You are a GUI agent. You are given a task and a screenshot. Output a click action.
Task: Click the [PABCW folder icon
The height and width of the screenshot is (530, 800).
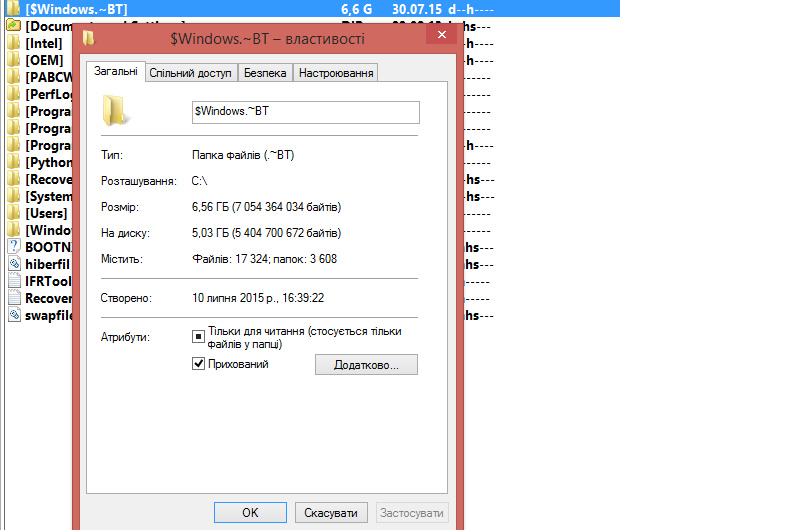[x=14, y=77]
